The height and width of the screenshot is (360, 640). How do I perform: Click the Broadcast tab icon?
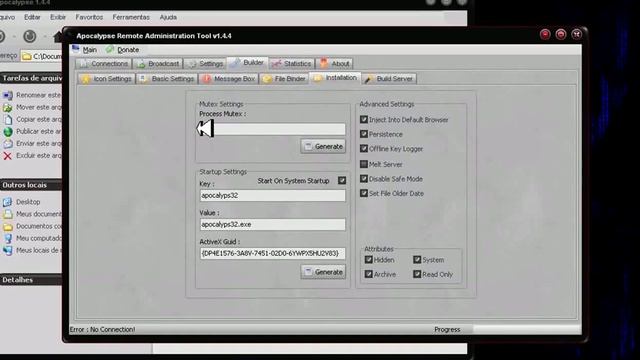141,64
